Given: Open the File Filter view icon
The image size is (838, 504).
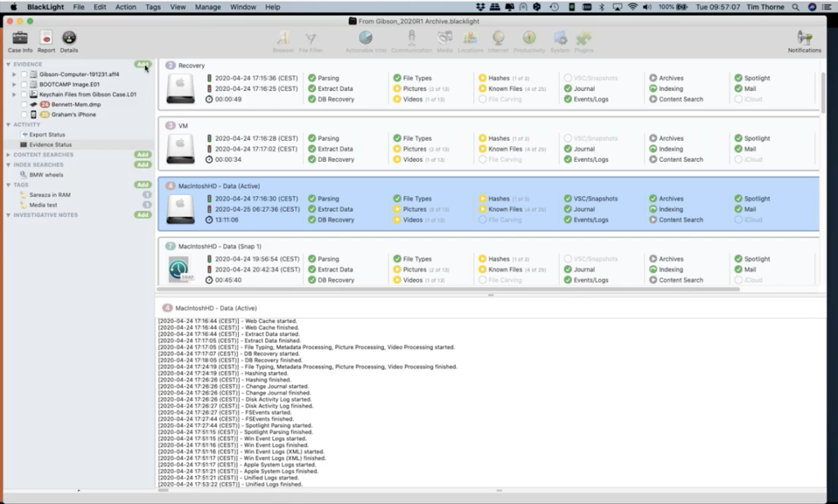Looking at the screenshot, I should (310, 38).
